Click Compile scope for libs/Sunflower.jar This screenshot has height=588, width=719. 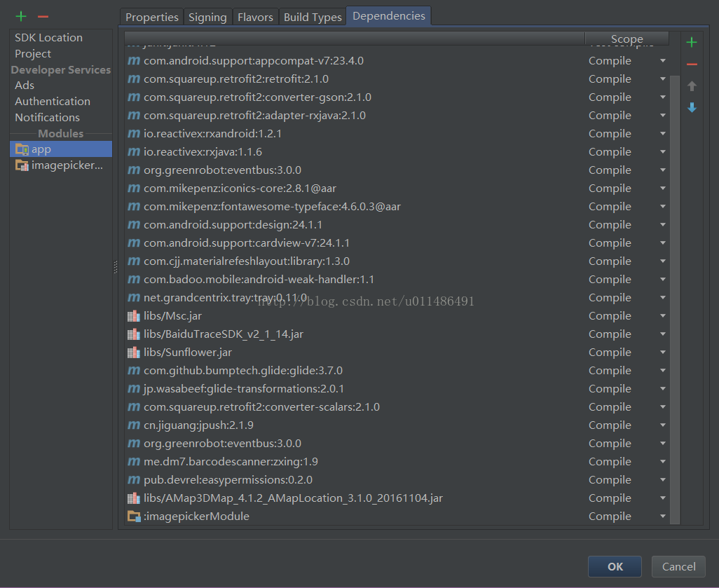[x=610, y=353]
